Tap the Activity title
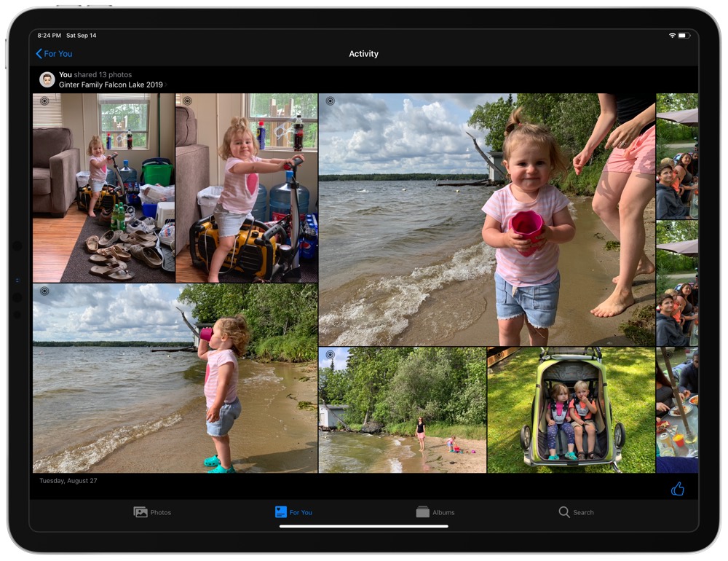This screenshot has width=728, height=561. (x=363, y=54)
